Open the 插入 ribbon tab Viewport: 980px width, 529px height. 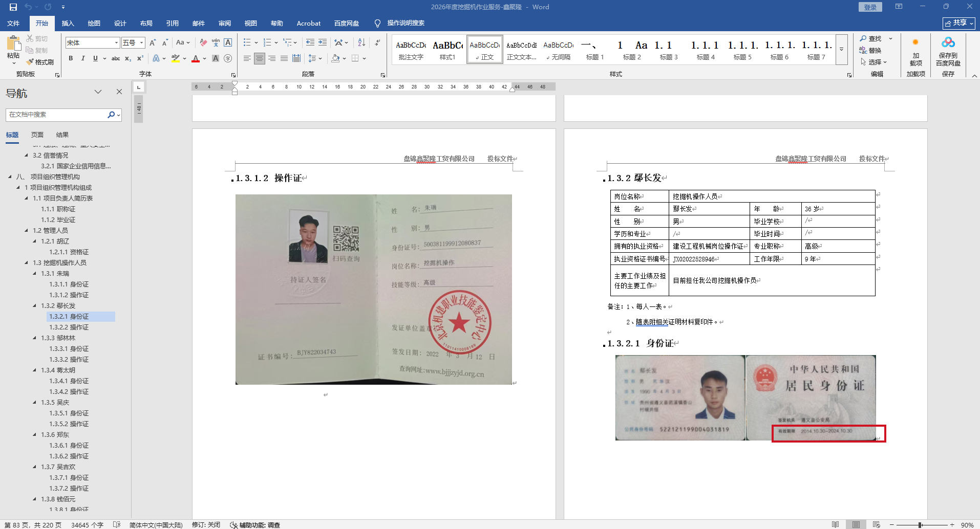[68, 24]
